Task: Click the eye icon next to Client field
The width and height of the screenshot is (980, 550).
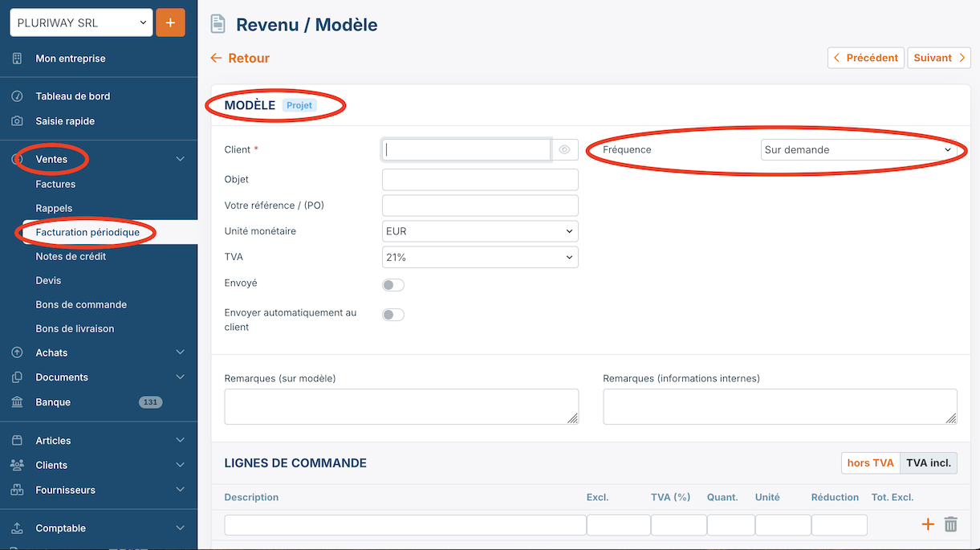Action: (564, 150)
